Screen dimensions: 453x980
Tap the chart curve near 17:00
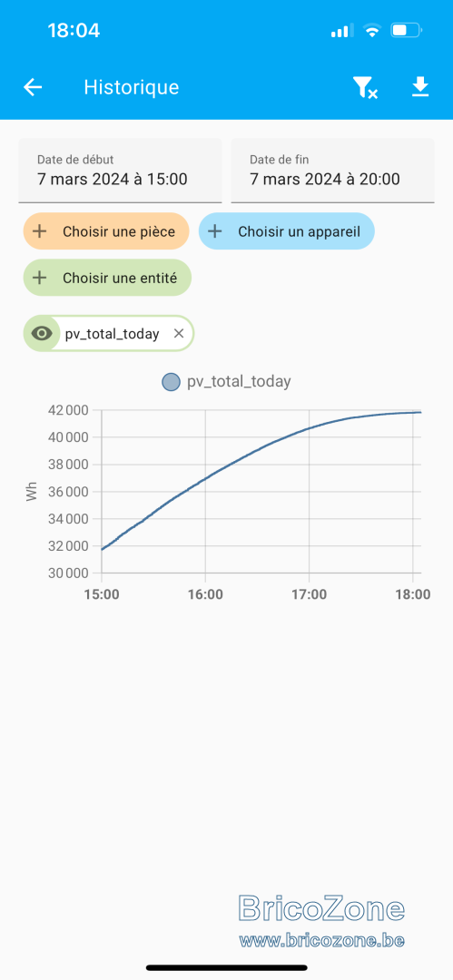309,428
